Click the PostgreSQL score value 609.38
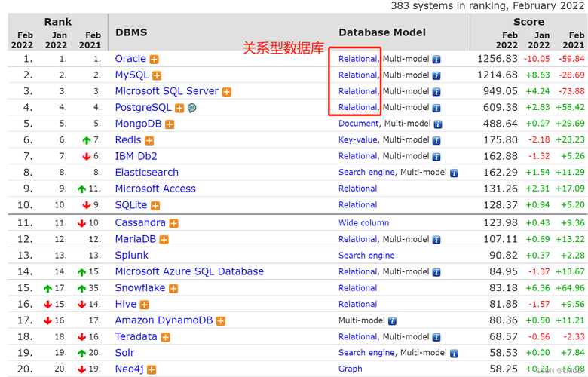Viewport: 588px width, 377px height. coord(501,108)
